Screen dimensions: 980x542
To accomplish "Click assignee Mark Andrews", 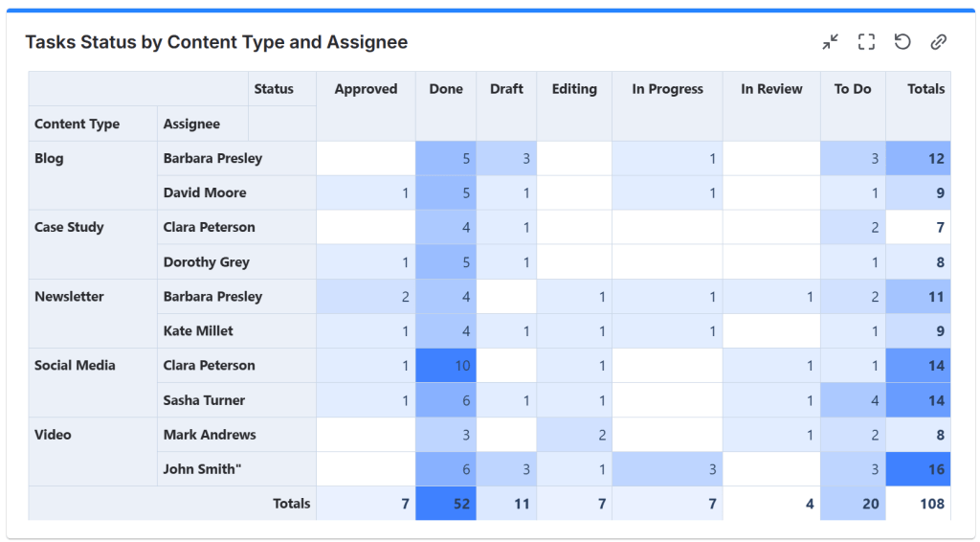I will (x=210, y=435).
